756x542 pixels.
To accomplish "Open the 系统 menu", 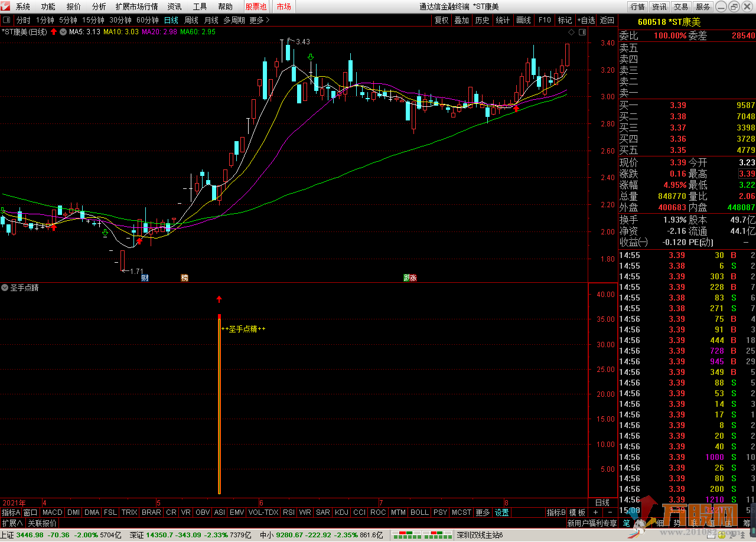I will click(x=23, y=6).
